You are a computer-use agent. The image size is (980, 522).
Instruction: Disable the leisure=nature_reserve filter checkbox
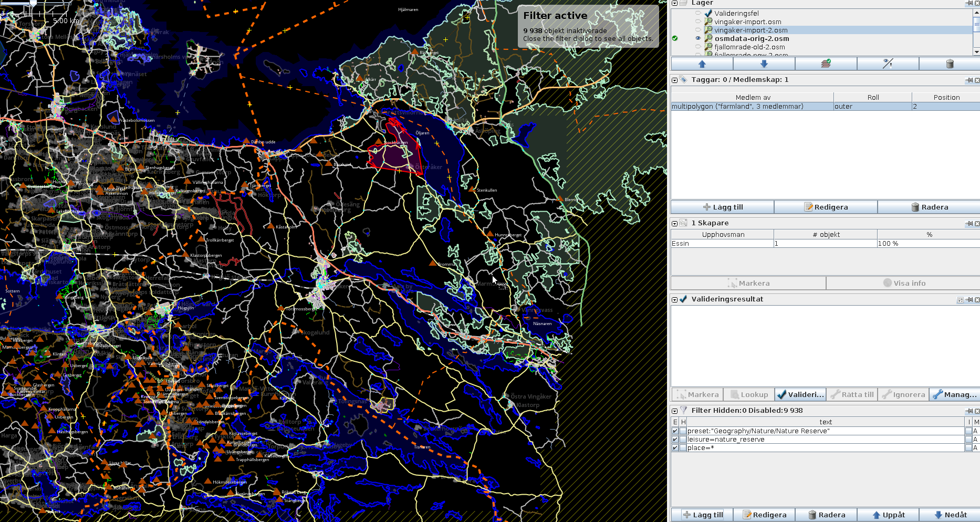point(675,440)
